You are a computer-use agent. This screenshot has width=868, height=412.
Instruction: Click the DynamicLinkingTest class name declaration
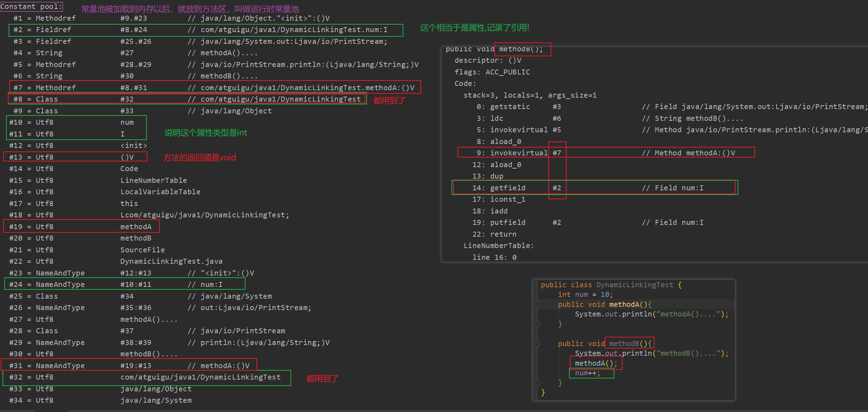pyautogui.click(x=635, y=285)
